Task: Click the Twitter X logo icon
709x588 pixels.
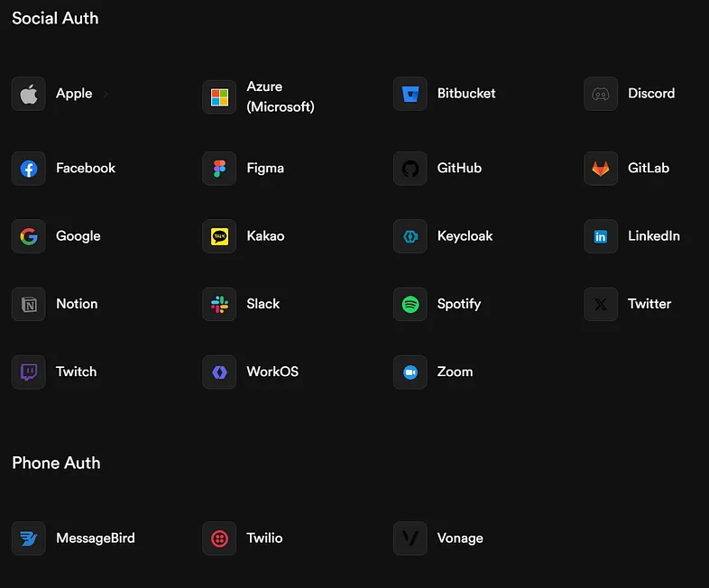Action: pyautogui.click(x=601, y=304)
